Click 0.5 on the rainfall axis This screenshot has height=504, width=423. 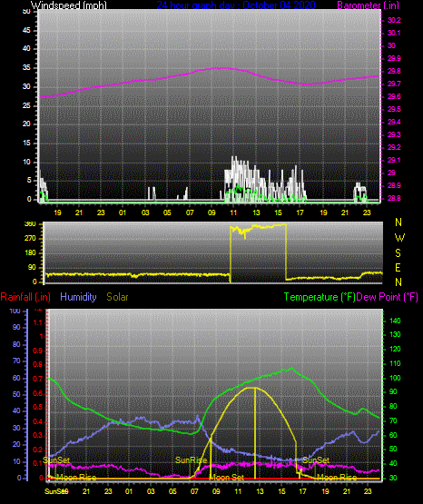38,407
